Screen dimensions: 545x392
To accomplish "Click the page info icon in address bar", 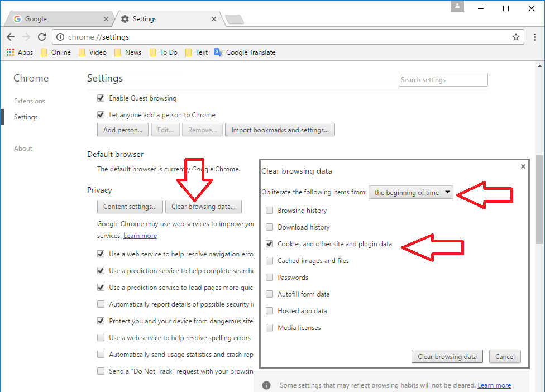I will click(x=60, y=37).
